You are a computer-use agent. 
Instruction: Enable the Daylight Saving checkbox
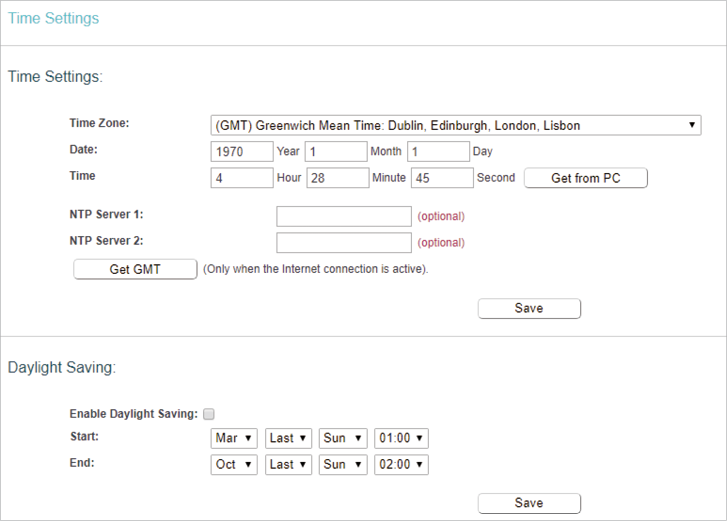209,414
